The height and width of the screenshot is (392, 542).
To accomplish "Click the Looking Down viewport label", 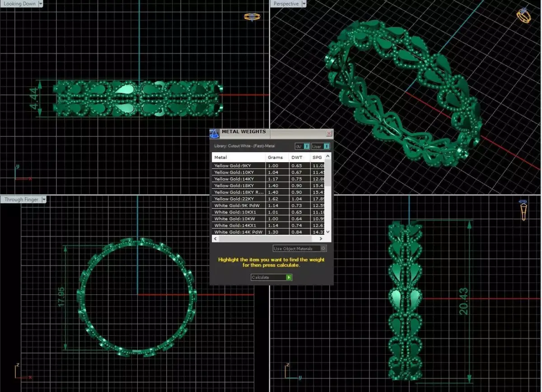I will tap(20, 4).
